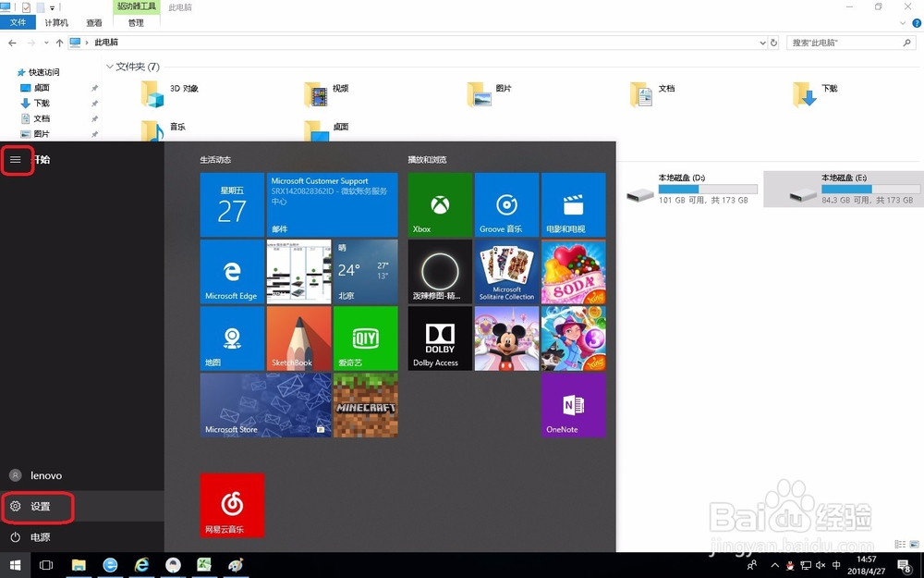This screenshot has height=578, width=924.
Task: Open the 北京 weather tile
Action: (365, 271)
